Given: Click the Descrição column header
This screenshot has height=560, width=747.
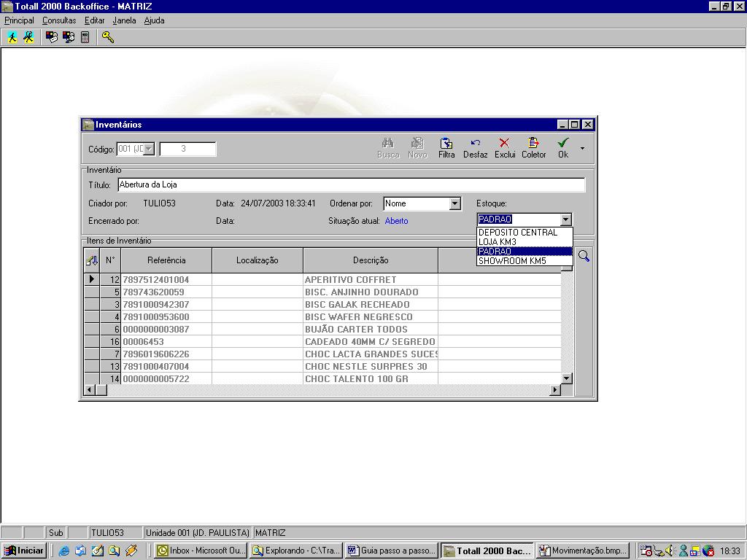Looking at the screenshot, I should click(x=371, y=260).
